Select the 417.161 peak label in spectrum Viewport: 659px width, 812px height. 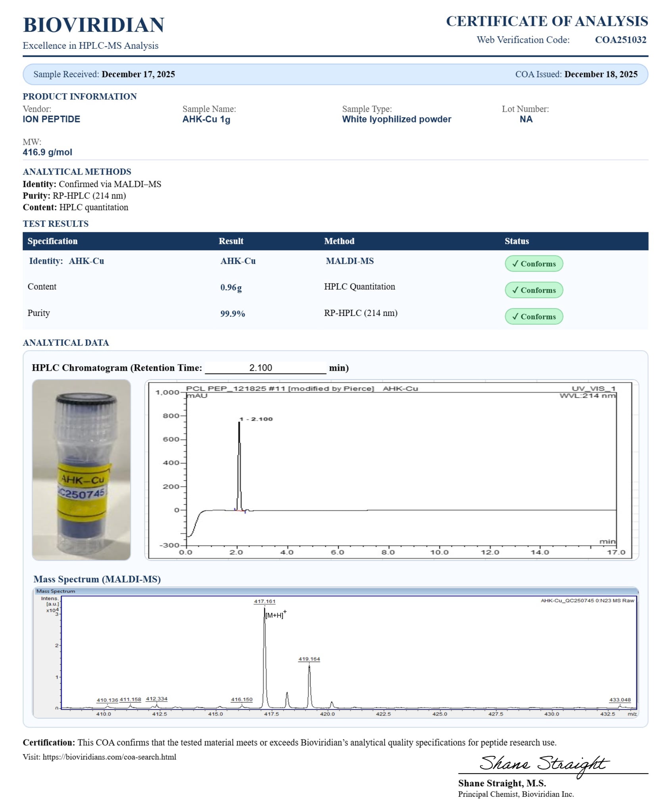[265, 601]
